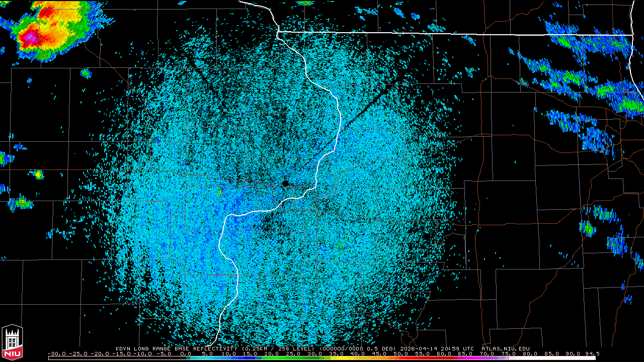Click the 35.0 value on the color scale
Image resolution: width=644 pixels, height=362 pixels.
(338, 353)
